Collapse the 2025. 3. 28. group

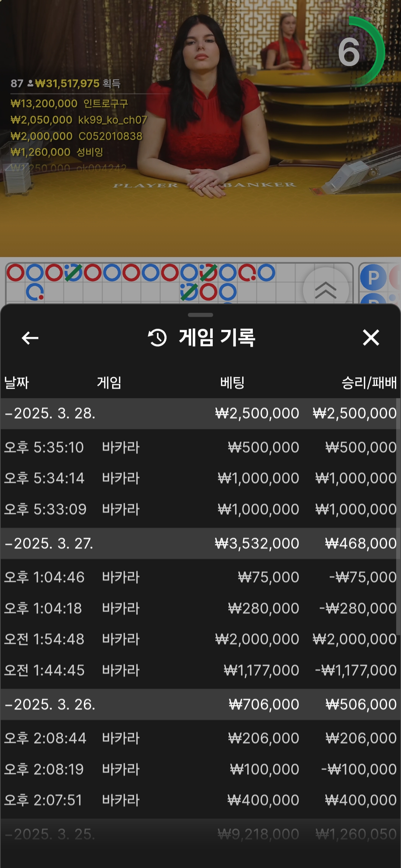[200, 414]
